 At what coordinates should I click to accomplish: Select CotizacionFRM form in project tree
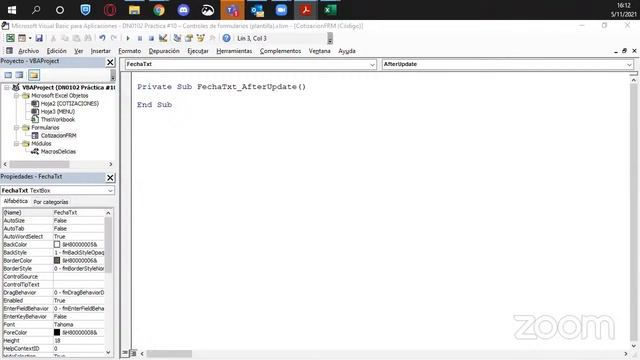pos(58,136)
